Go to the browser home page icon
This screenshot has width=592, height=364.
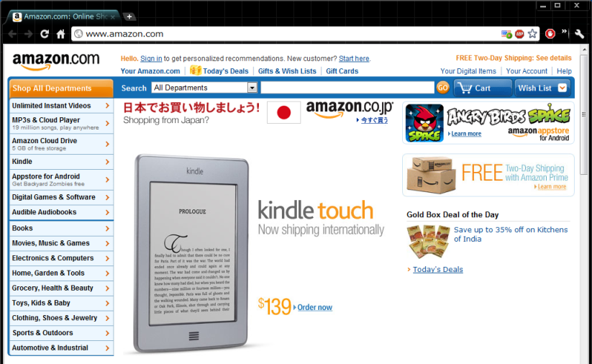pos(61,34)
